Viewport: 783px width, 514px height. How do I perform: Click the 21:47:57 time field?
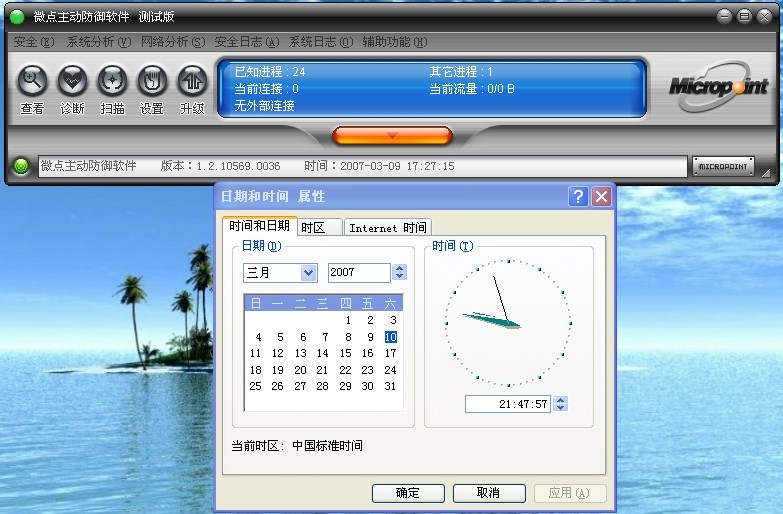coord(508,404)
